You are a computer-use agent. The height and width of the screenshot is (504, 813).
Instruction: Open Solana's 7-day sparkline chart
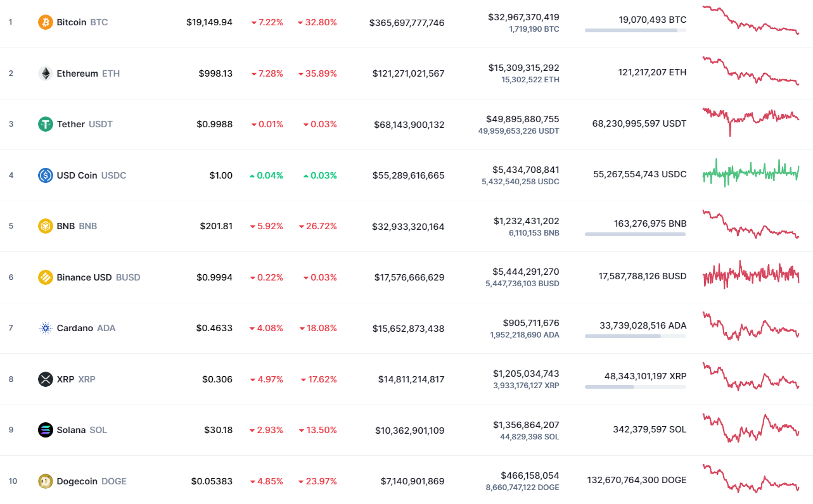pyautogui.click(x=751, y=428)
